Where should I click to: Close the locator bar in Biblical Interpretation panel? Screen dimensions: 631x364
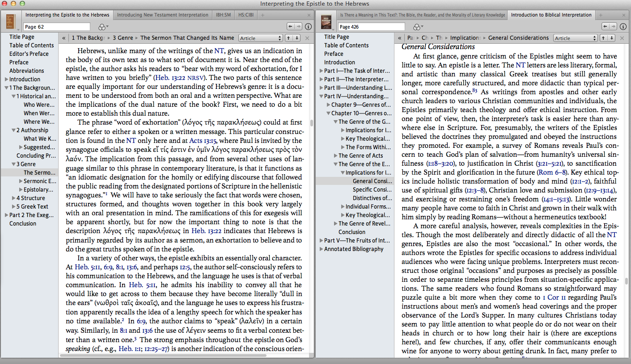coord(622,38)
